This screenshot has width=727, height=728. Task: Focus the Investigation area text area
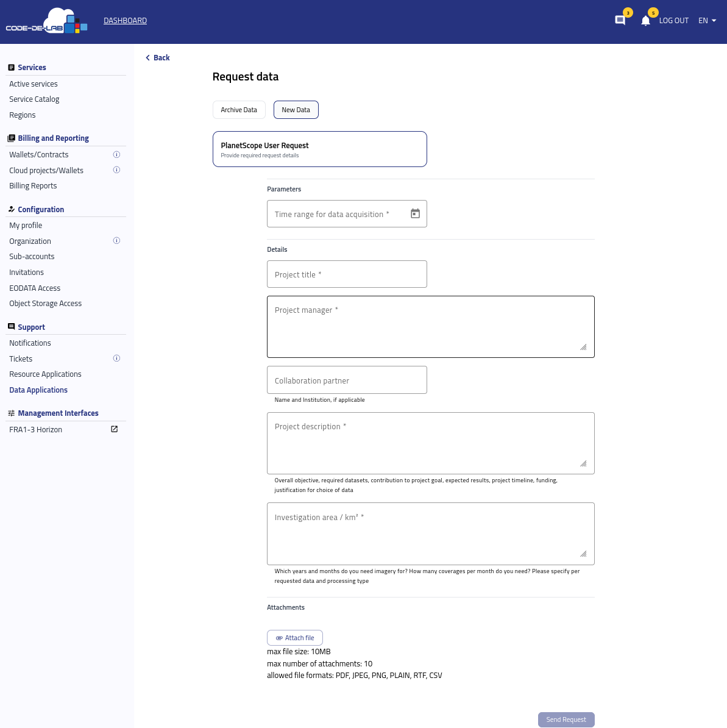(431, 534)
